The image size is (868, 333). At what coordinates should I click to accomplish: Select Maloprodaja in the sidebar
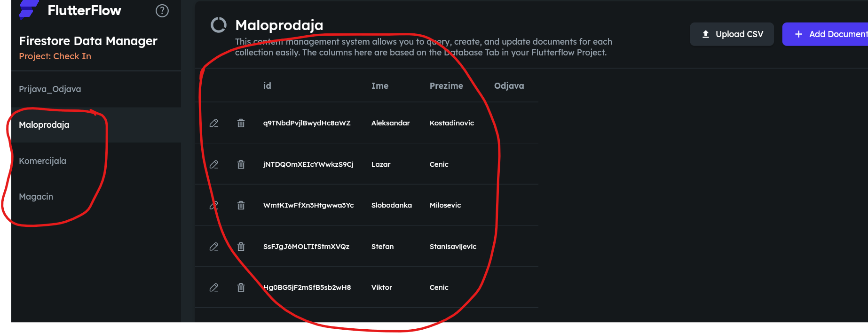click(x=44, y=125)
